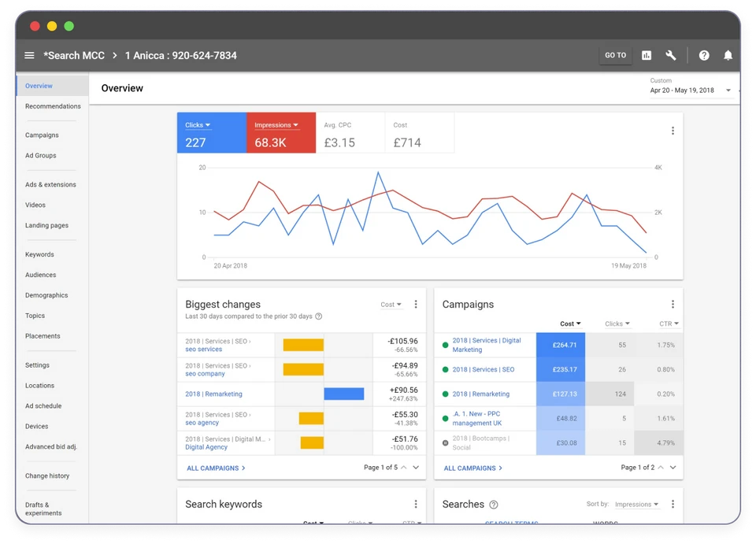Open Campaigns Clicks column dropdown
The height and width of the screenshot is (544, 756).
click(617, 324)
